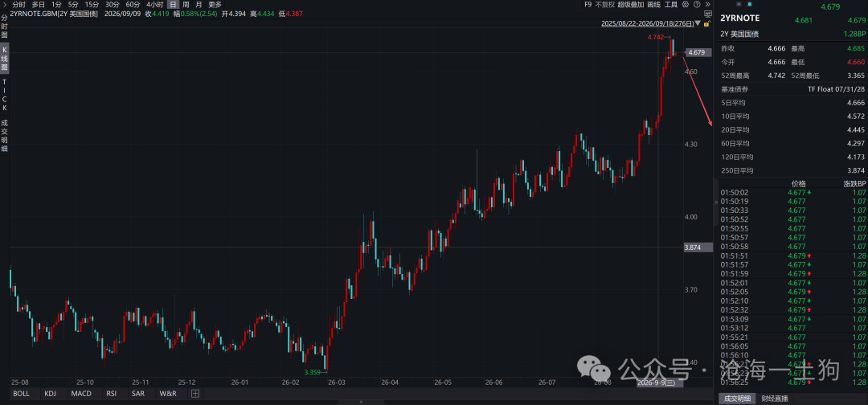Viewport: 868px width, 405px height.
Task: Expand more tools double-arrow icon
Action: pos(707,5)
